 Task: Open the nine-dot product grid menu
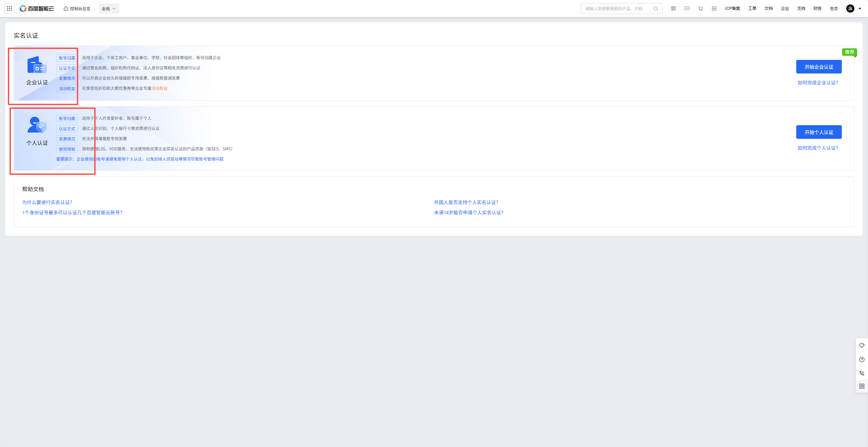10,9
